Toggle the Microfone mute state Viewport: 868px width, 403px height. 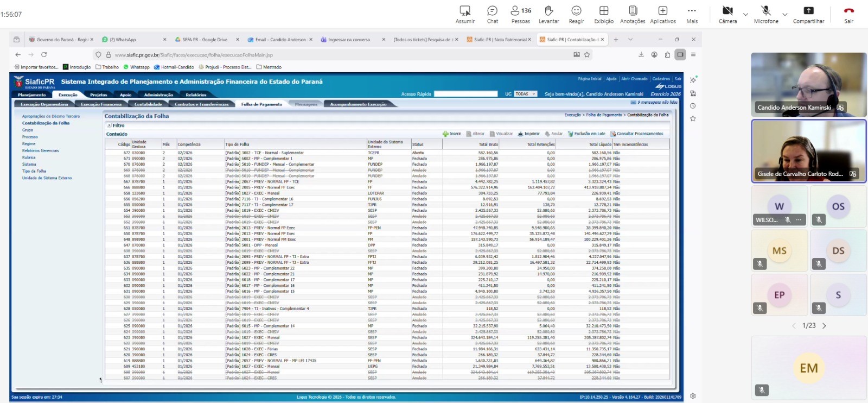(765, 15)
